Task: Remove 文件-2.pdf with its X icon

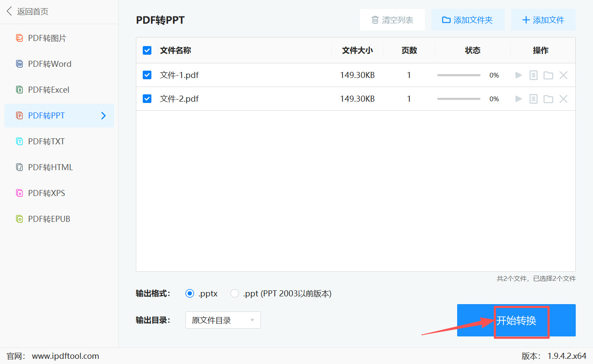Action: pyautogui.click(x=563, y=99)
